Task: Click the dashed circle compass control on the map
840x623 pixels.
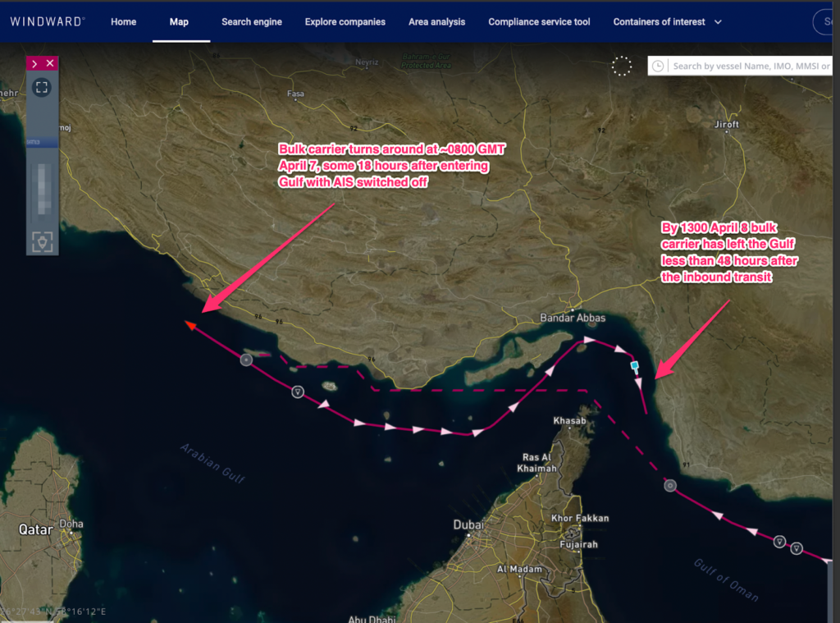Action: pyautogui.click(x=622, y=66)
